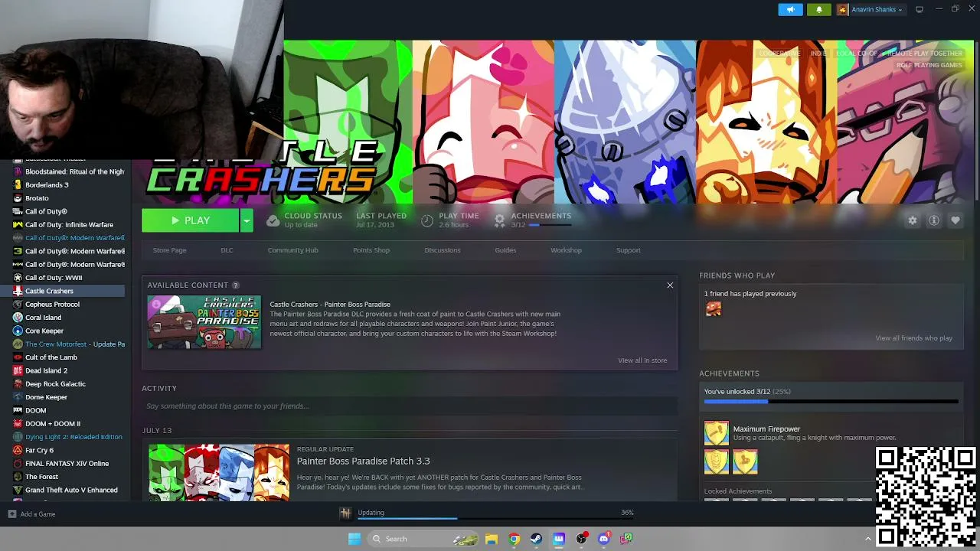The width and height of the screenshot is (980, 551).
Task: Click the achievements unlocked progress bar
Action: click(831, 401)
